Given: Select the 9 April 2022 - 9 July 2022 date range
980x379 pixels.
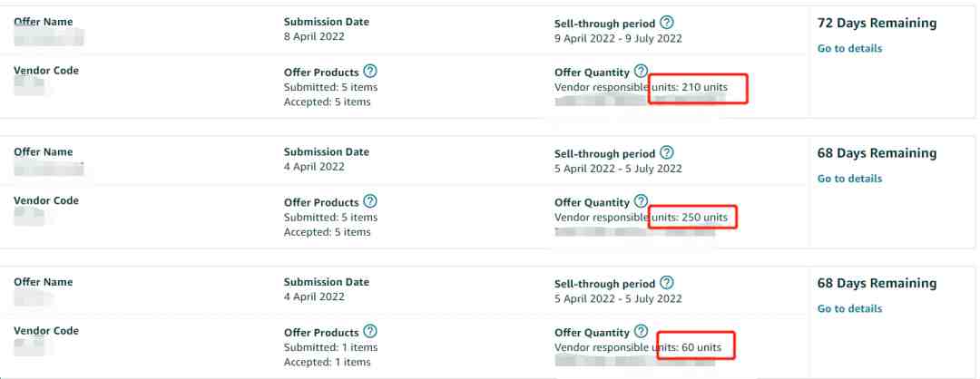Looking at the screenshot, I should 618,39.
